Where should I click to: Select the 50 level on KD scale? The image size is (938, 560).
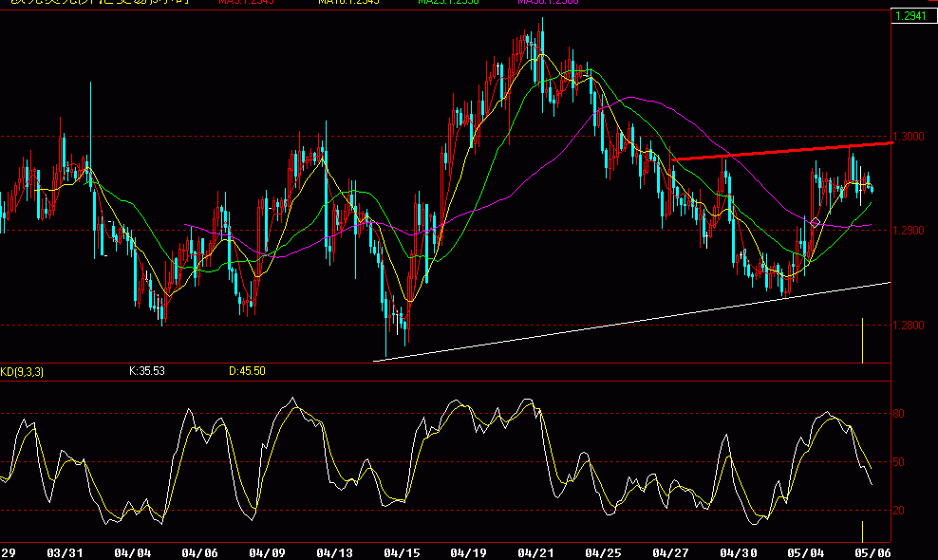tap(899, 462)
